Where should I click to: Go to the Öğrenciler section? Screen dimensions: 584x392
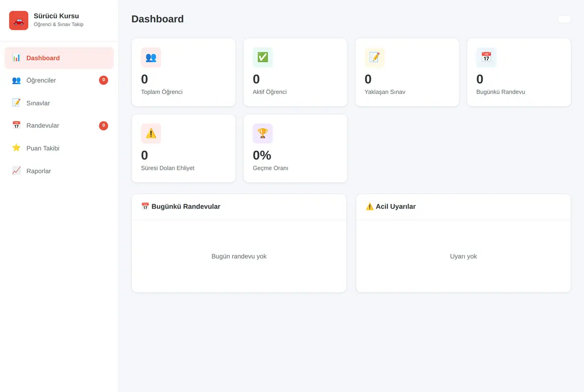(x=59, y=80)
